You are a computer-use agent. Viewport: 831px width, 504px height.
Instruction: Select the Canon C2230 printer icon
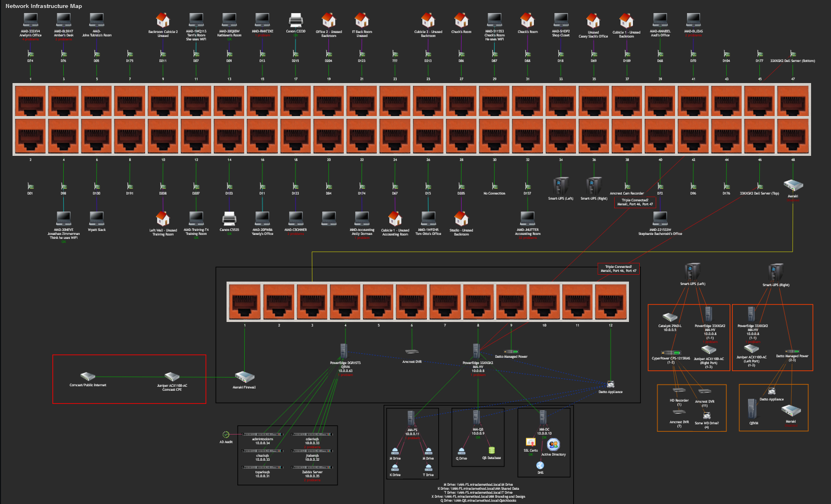click(x=295, y=21)
